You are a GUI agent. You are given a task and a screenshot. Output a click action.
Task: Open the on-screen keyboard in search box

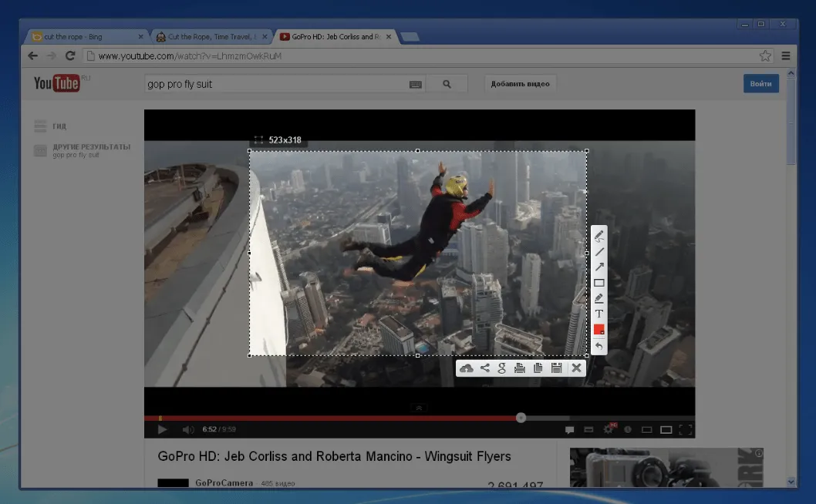[x=415, y=85]
